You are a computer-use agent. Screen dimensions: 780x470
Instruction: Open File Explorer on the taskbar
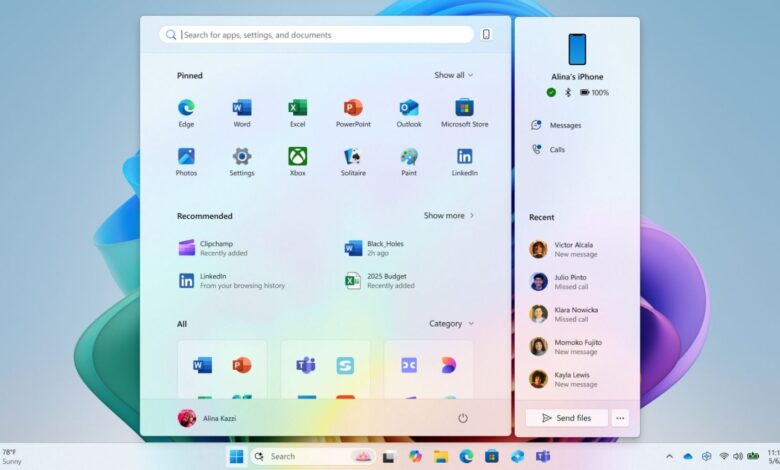(441, 456)
